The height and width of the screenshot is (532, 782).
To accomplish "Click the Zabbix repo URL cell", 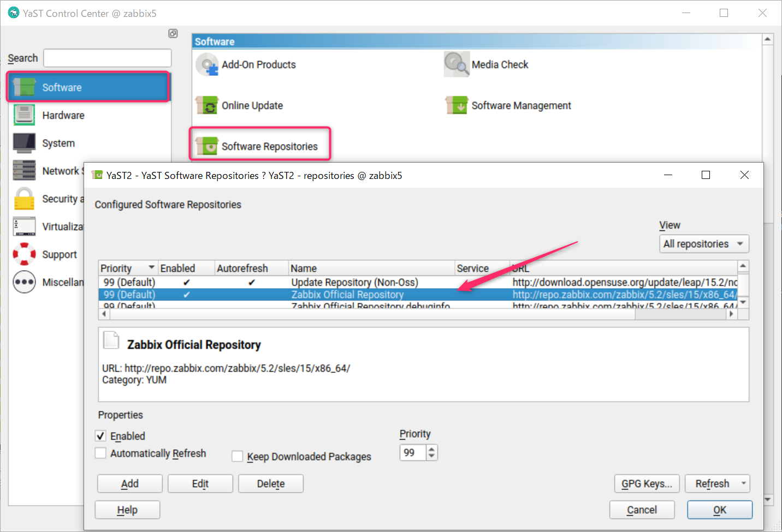I will click(x=624, y=295).
